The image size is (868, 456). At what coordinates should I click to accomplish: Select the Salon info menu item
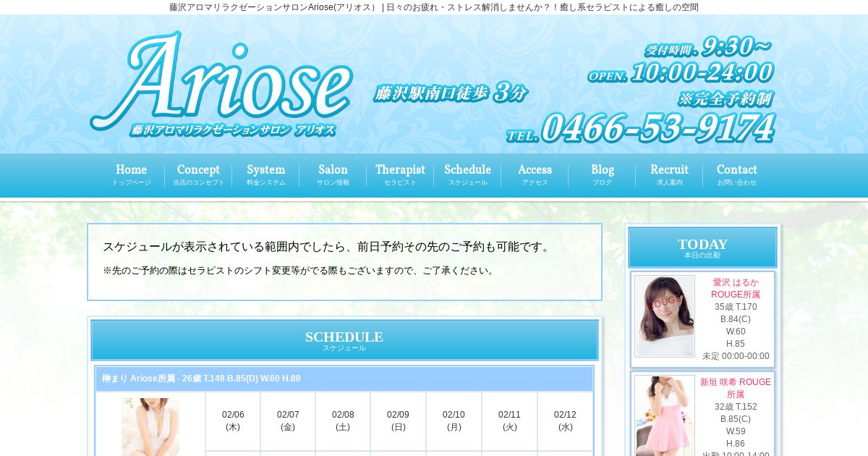pyautogui.click(x=333, y=175)
